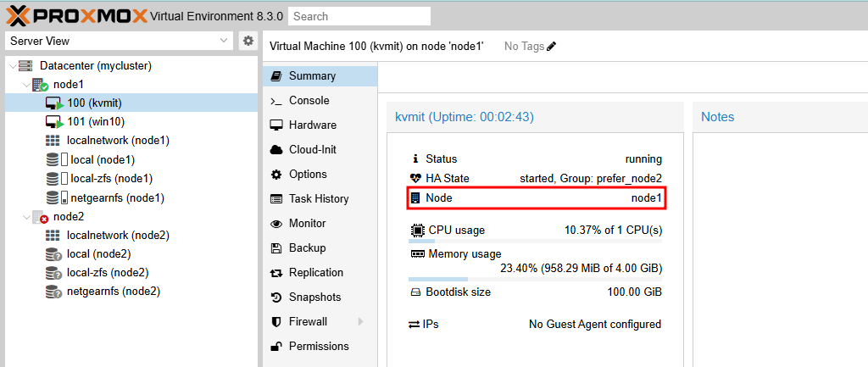Image resolution: width=868 pixels, height=367 pixels.
Task: Expand the Firewall submenu arrow
Action: coord(361,321)
